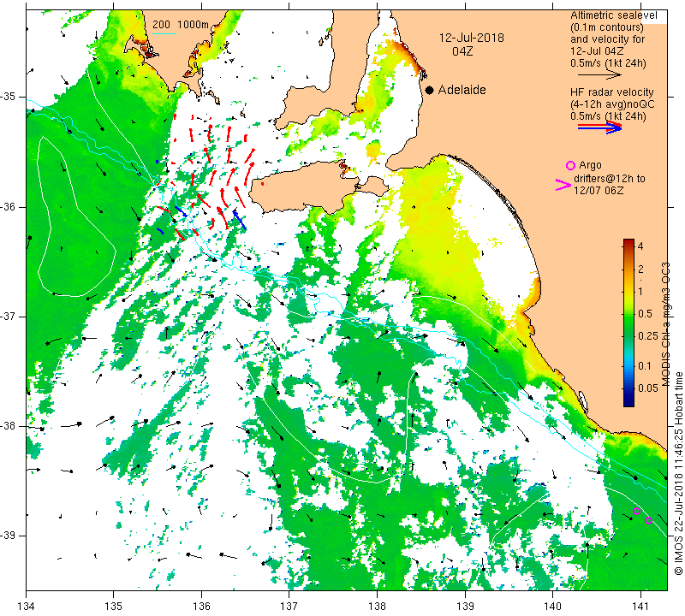This screenshot has width=685, height=616.
Task: Click the '12/07 06Z' drifter time text
Action: pyautogui.click(x=598, y=190)
